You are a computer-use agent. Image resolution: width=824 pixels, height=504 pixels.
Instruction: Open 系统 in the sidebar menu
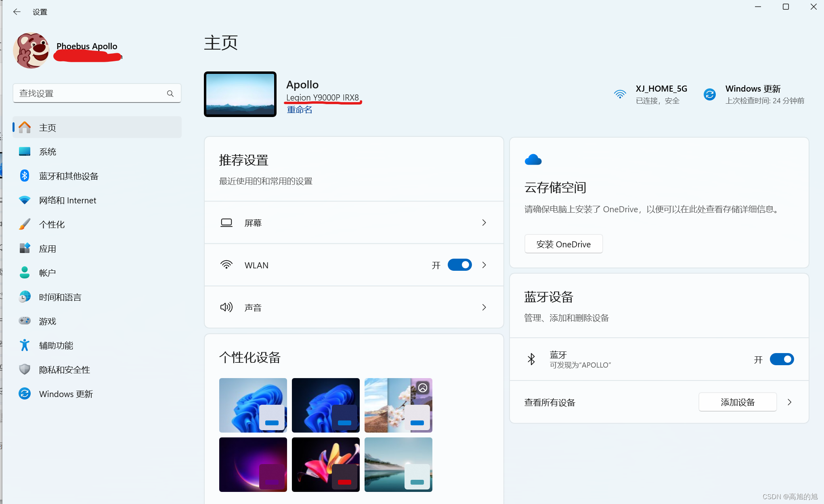pyautogui.click(x=48, y=152)
